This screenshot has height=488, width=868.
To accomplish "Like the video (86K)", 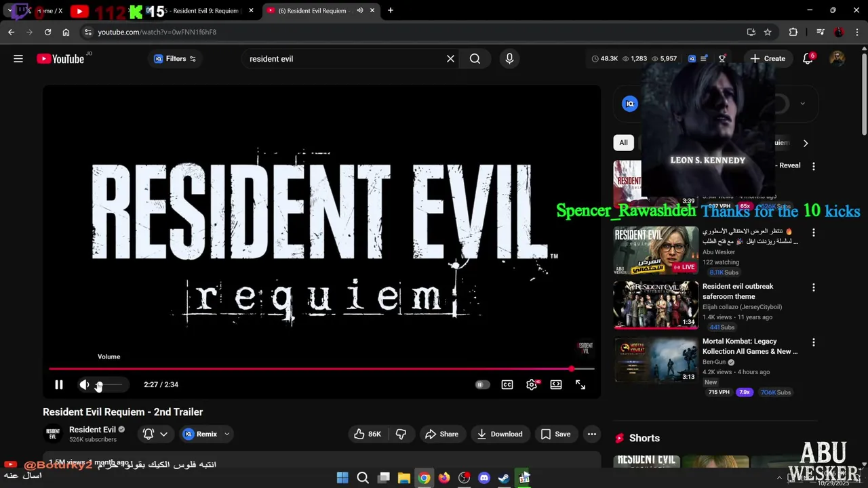I will tap(368, 434).
